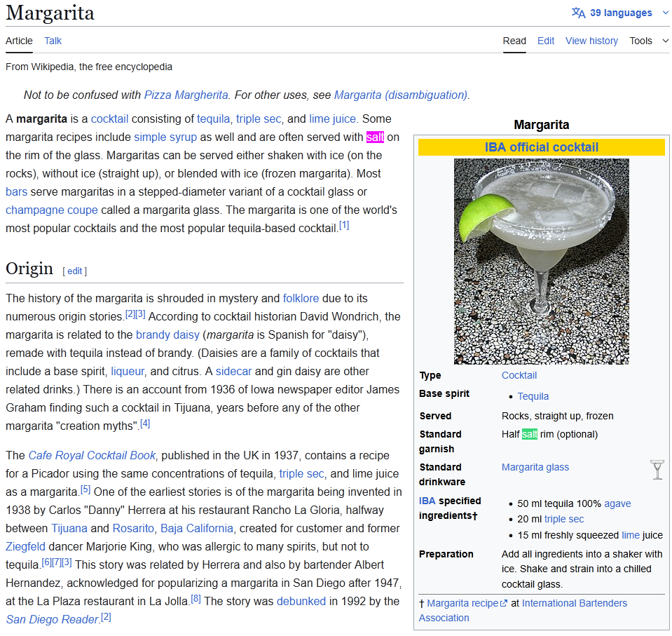The width and height of the screenshot is (672, 636).
Task: Switch to the Article tab
Action: tap(19, 41)
